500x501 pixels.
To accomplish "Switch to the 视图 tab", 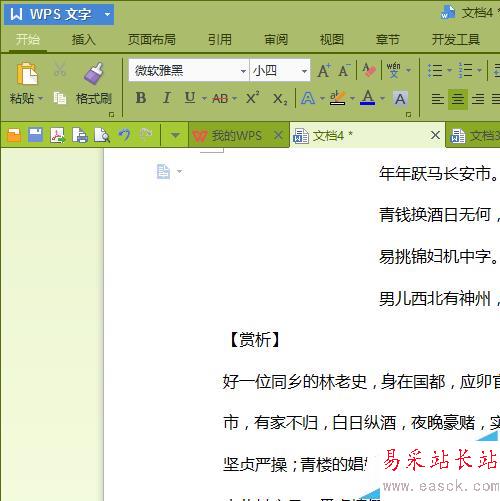I will tap(332, 39).
